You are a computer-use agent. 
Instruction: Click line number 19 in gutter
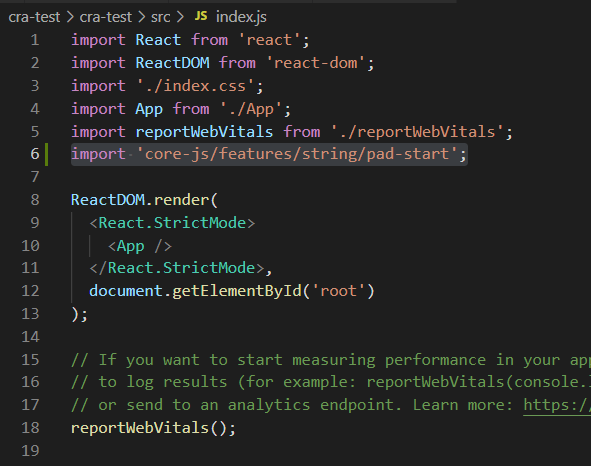pos(31,451)
